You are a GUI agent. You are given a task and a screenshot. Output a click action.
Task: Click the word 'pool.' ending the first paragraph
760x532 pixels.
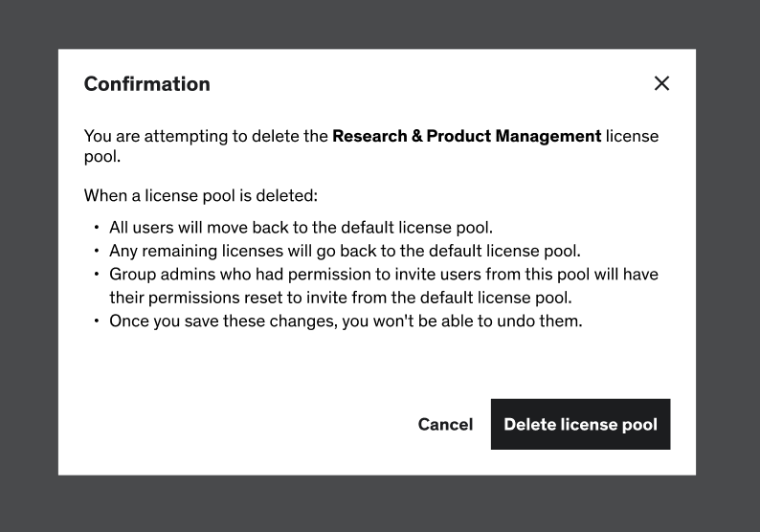(101, 156)
